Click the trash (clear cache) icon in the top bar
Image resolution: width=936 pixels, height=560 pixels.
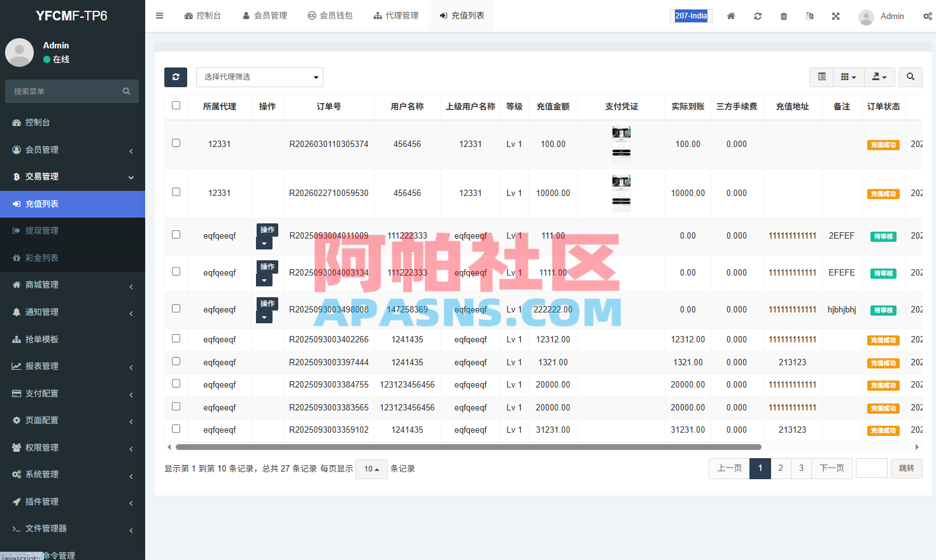point(784,16)
